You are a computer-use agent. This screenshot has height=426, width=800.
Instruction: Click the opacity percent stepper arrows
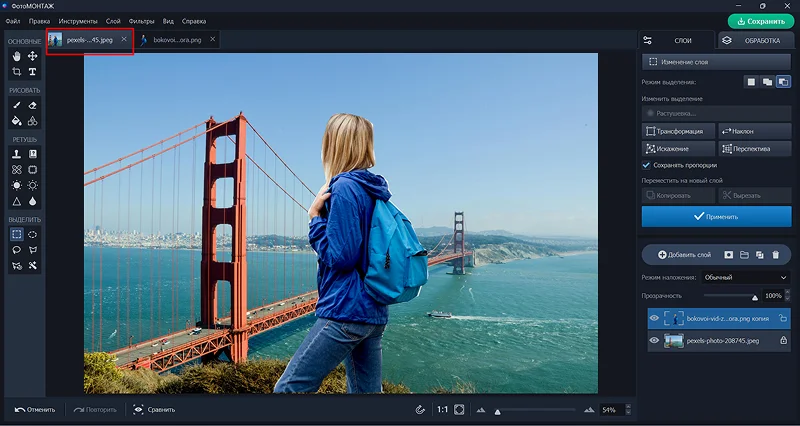coord(787,296)
